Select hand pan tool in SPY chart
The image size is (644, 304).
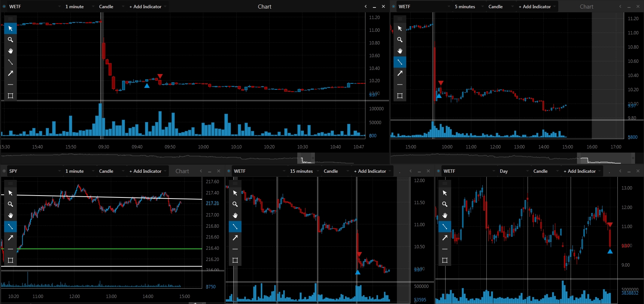pos(10,215)
